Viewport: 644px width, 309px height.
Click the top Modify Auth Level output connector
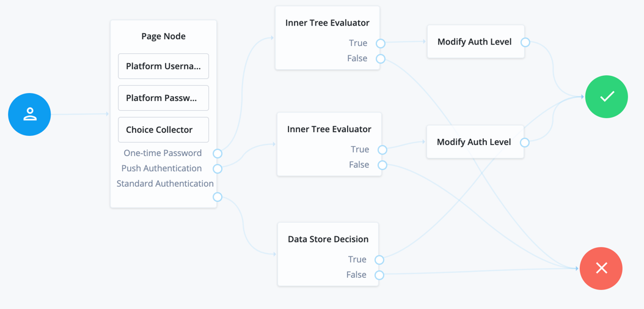click(525, 42)
